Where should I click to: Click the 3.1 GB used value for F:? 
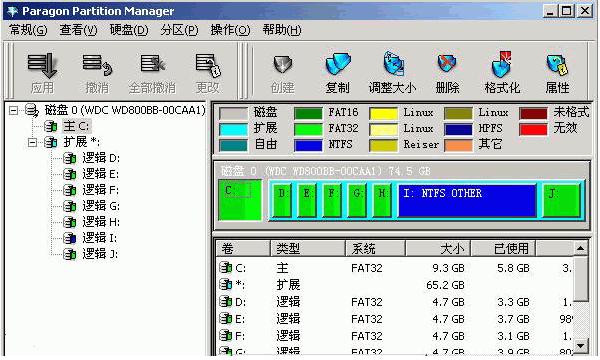[513, 336]
